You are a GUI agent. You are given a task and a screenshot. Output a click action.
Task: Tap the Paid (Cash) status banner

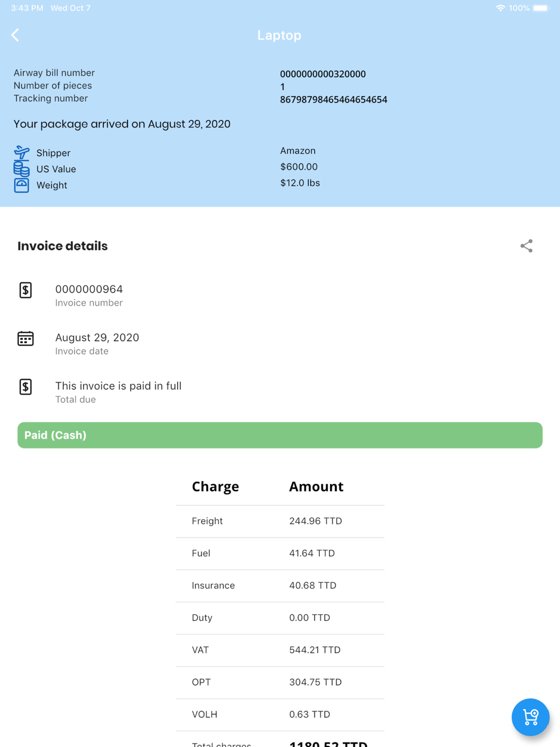[x=280, y=435]
